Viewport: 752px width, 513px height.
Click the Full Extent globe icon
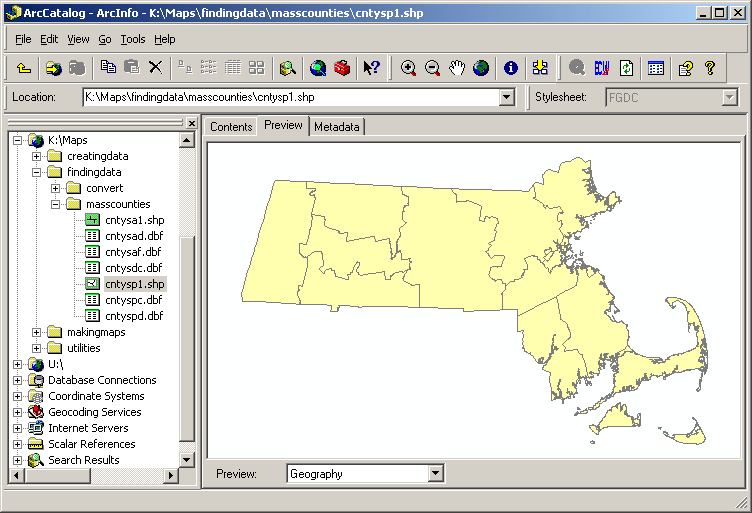click(481, 68)
